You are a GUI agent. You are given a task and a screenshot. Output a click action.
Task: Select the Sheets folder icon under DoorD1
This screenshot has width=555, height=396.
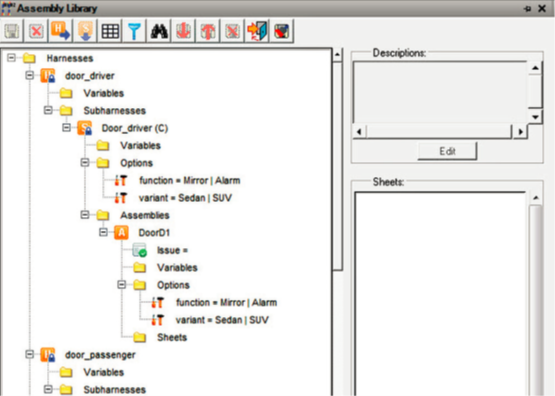[139, 337]
